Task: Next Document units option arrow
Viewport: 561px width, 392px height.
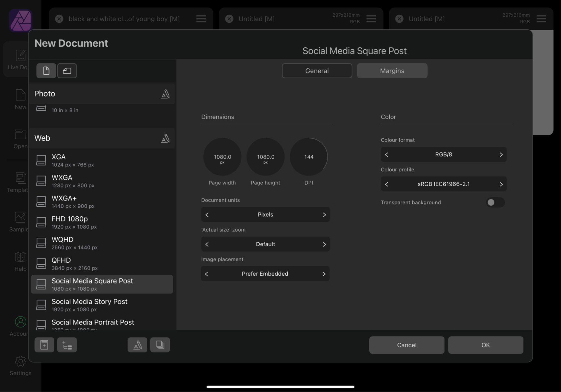Action: click(x=324, y=215)
